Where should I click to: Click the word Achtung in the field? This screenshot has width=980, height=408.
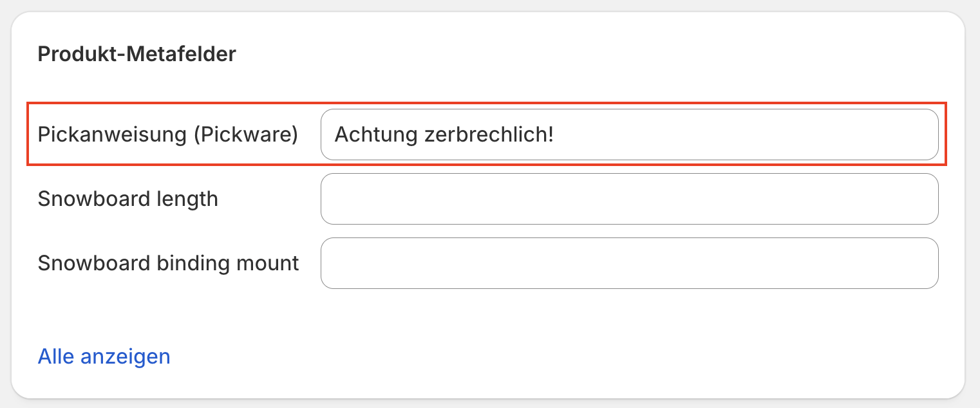coord(377,134)
